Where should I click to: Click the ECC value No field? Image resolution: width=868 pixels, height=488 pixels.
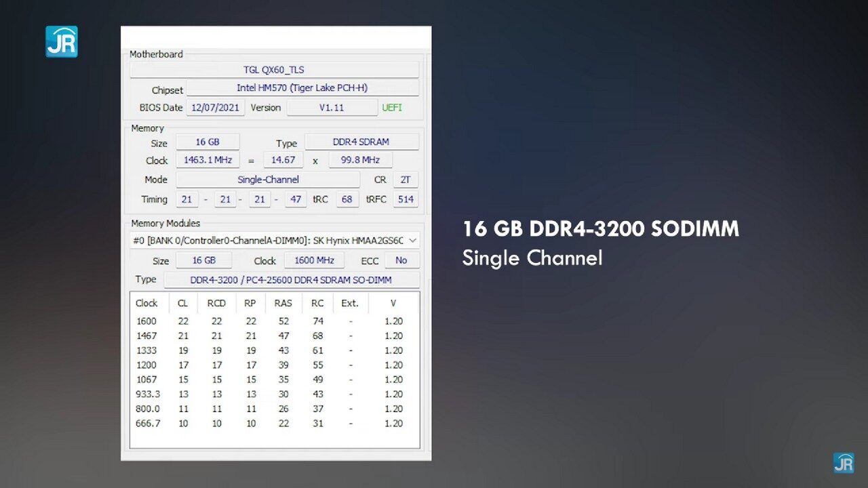point(401,260)
